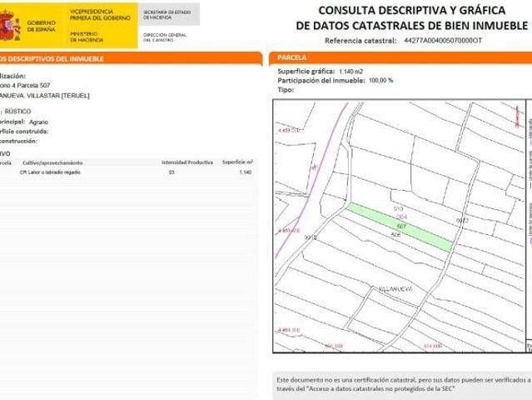Click the Superficie m² column header

[x=238, y=162]
